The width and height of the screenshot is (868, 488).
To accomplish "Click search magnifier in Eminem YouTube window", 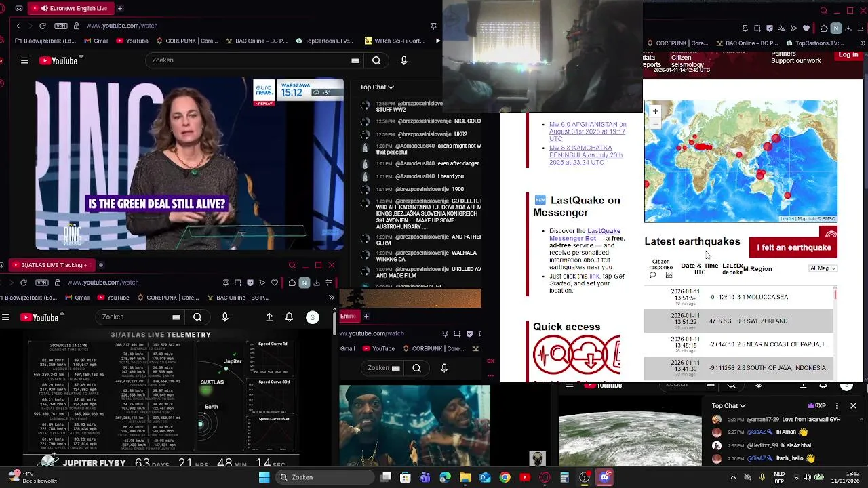I will 416,368.
